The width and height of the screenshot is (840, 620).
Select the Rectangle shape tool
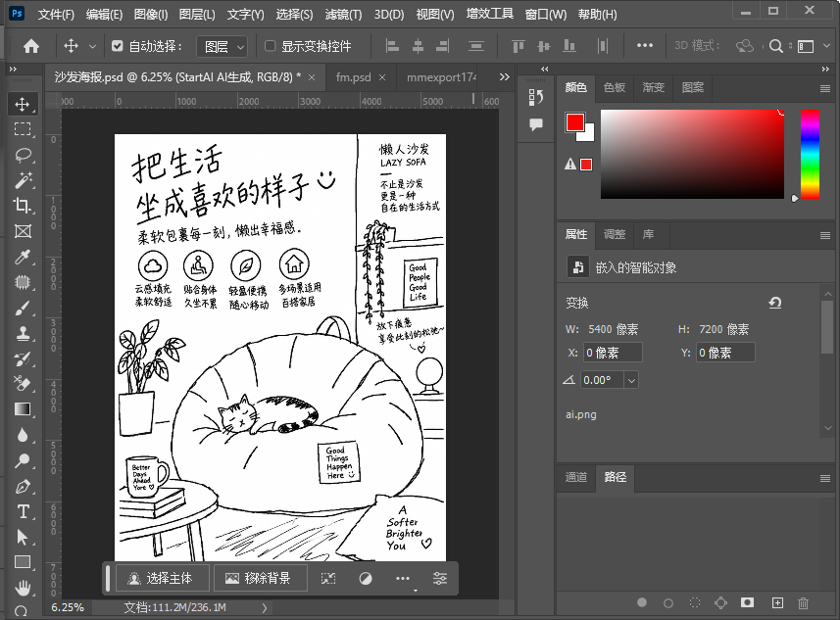[x=23, y=562]
